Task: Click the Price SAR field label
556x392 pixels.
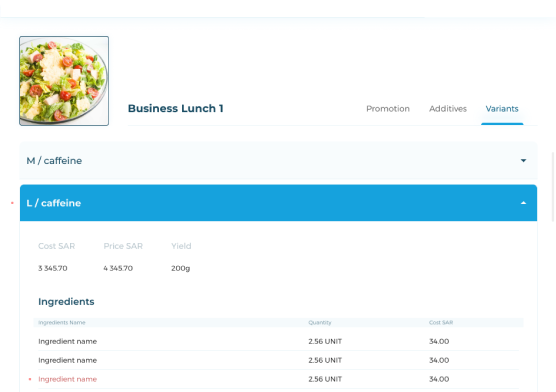Action: click(123, 246)
